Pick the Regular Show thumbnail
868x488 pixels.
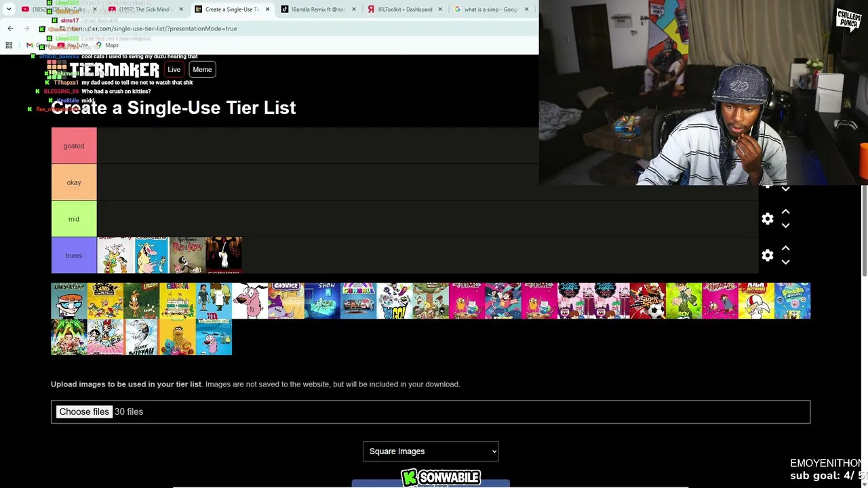point(322,301)
